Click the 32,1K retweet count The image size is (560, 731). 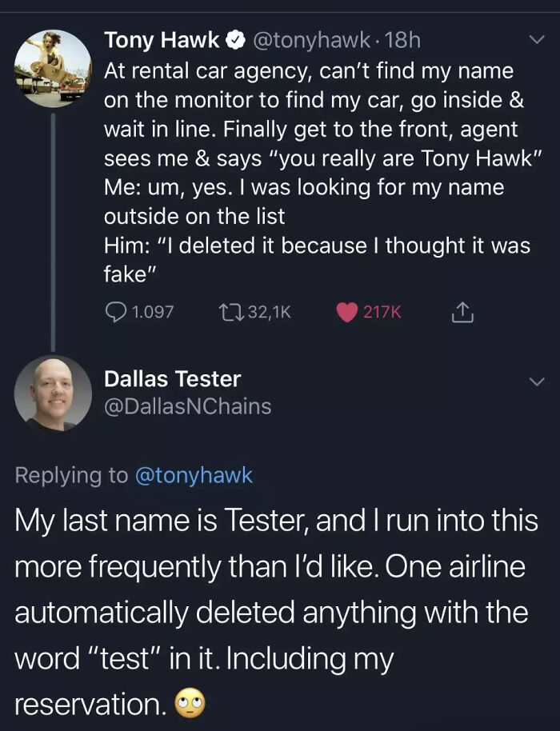[x=270, y=312]
